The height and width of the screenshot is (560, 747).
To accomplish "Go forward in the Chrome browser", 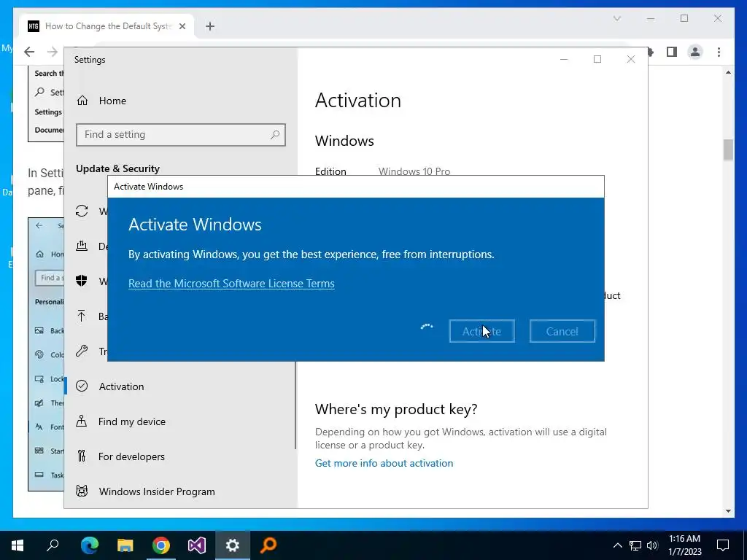I will click(53, 52).
